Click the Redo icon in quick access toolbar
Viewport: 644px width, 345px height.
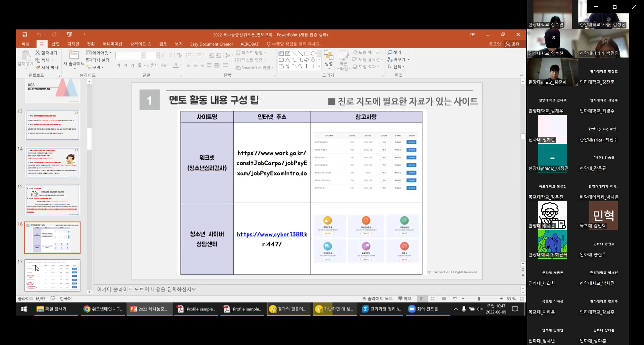point(54,34)
